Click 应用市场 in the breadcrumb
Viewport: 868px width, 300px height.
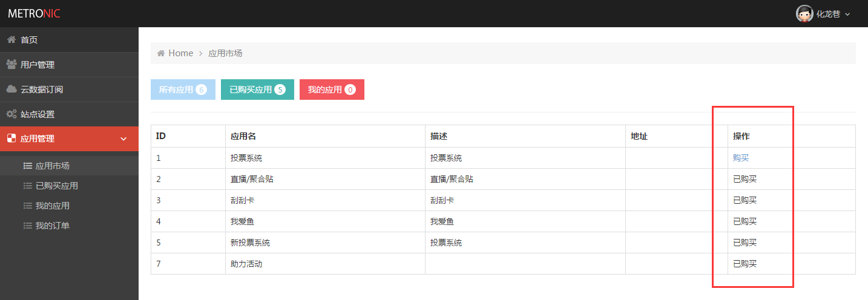(225, 53)
